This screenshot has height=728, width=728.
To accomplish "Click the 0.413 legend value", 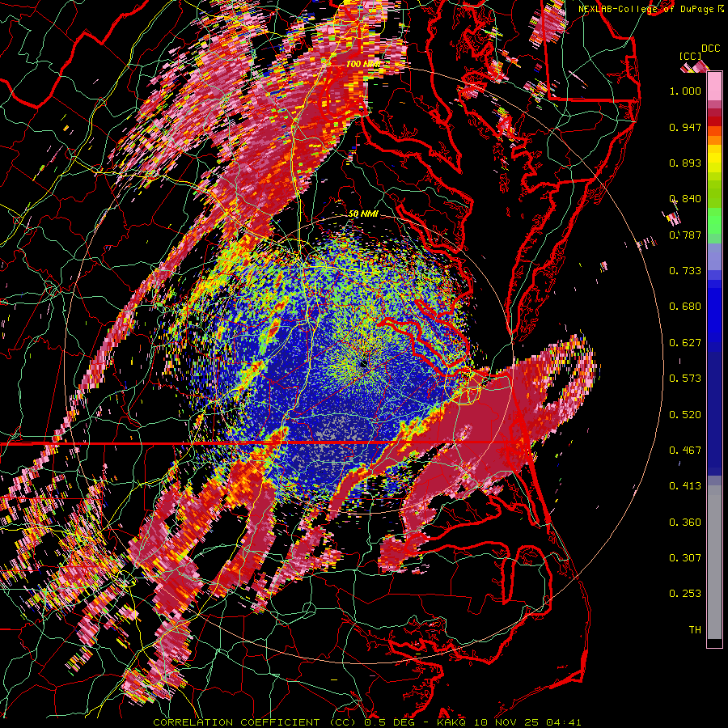I will 685,486.
